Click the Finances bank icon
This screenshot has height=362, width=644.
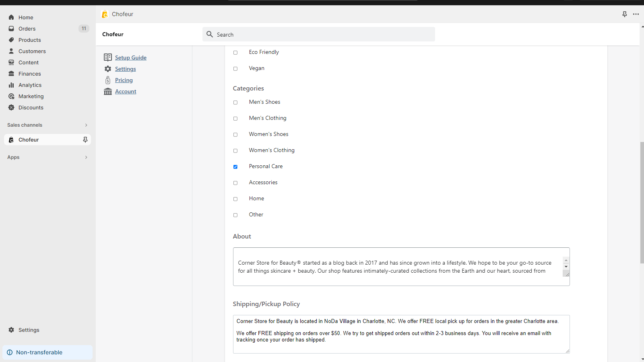tap(11, 74)
